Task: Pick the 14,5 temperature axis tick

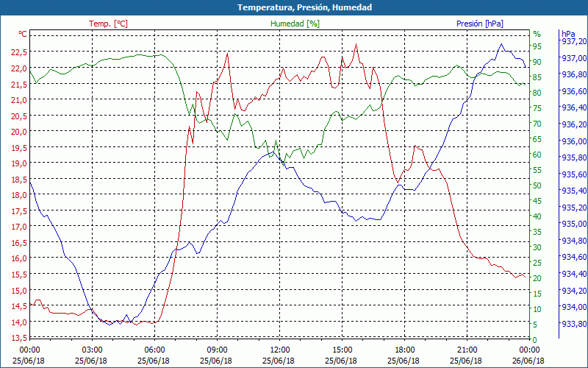Action: 19,306
